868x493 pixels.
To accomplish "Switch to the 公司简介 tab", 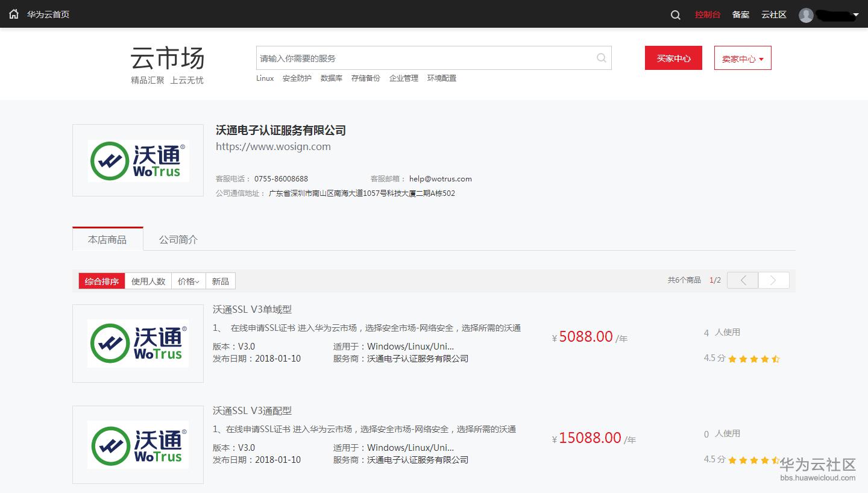I will tap(178, 239).
